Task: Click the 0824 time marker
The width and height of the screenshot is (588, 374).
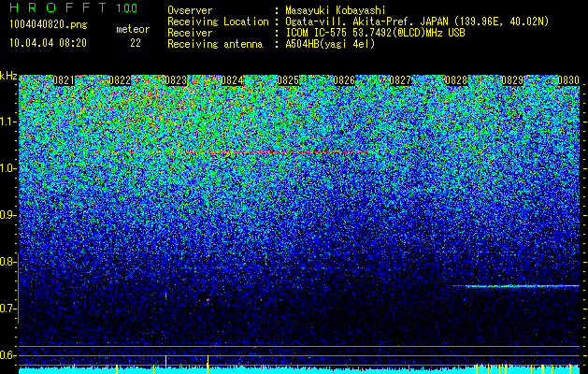Action: point(232,80)
